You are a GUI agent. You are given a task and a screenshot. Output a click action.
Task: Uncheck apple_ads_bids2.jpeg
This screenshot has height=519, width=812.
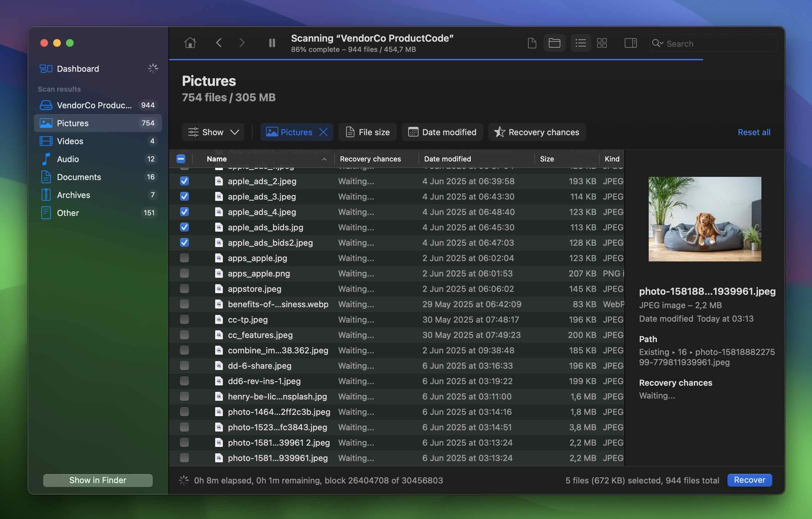click(x=184, y=243)
